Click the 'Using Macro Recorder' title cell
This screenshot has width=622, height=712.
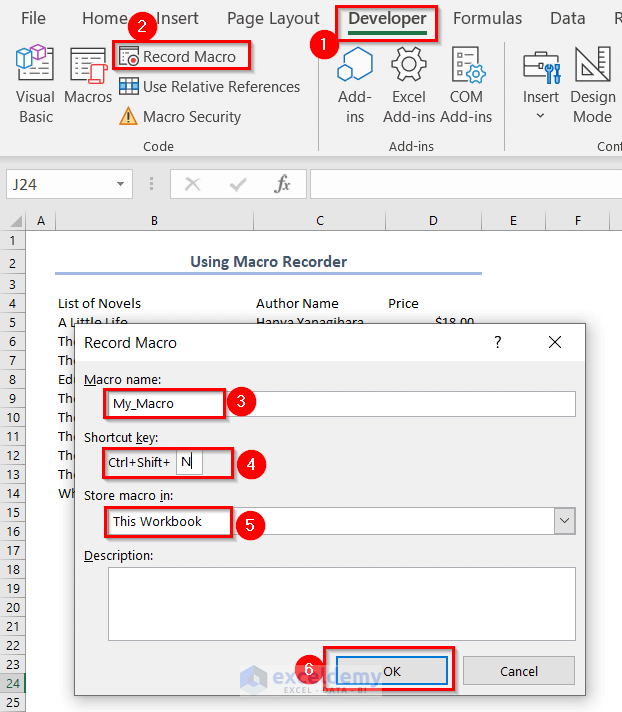[268, 262]
